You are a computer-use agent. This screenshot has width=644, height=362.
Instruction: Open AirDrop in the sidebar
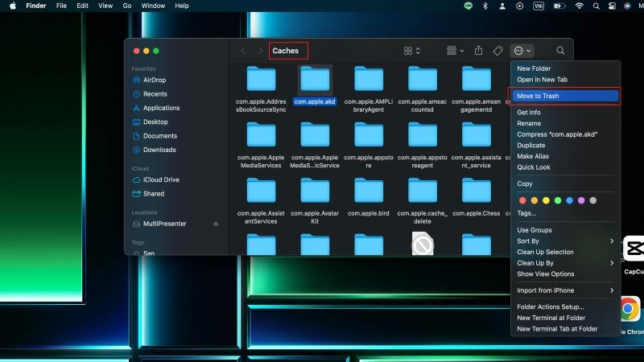pyautogui.click(x=155, y=80)
